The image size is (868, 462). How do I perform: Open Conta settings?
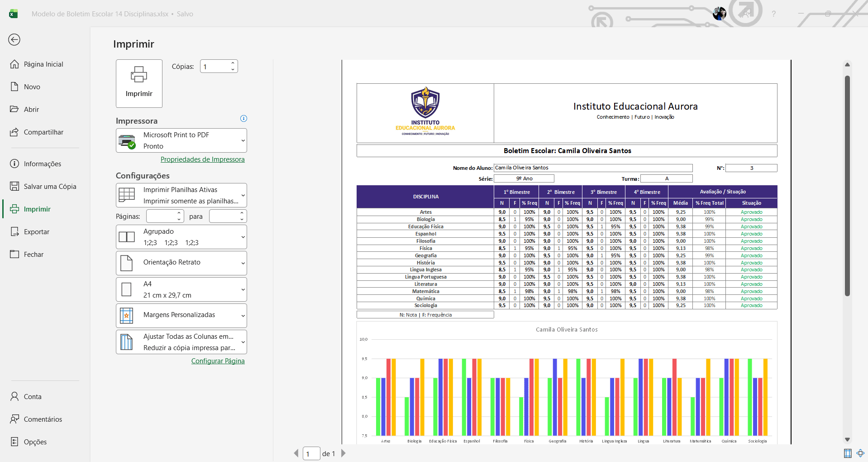(33, 397)
